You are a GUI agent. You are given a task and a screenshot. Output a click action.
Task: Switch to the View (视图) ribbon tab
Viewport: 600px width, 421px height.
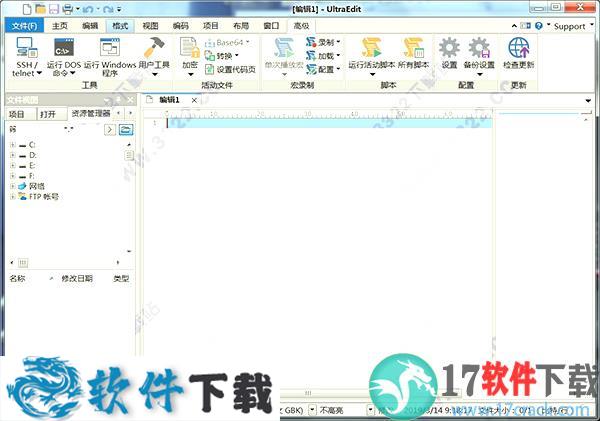[150, 24]
